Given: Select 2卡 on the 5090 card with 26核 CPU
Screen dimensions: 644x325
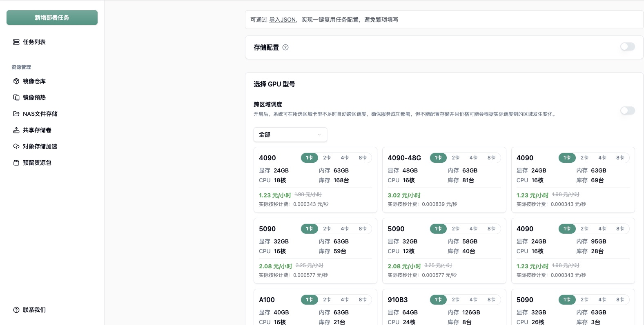Looking at the screenshot, I should pyautogui.click(x=584, y=300).
